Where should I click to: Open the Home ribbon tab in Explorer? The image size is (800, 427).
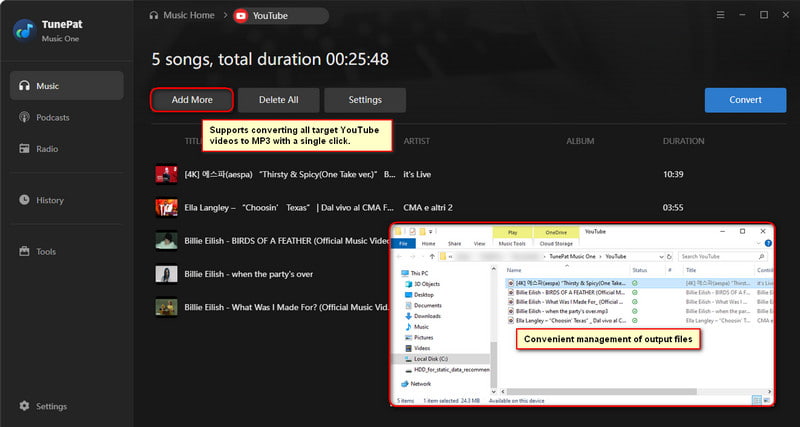point(429,244)
